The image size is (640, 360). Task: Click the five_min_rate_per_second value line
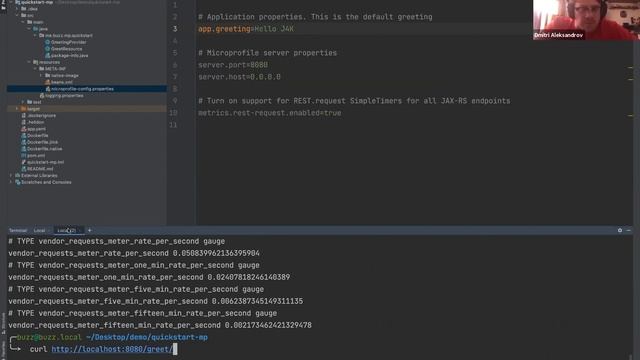pyautogui.click(x=156, y=301)
